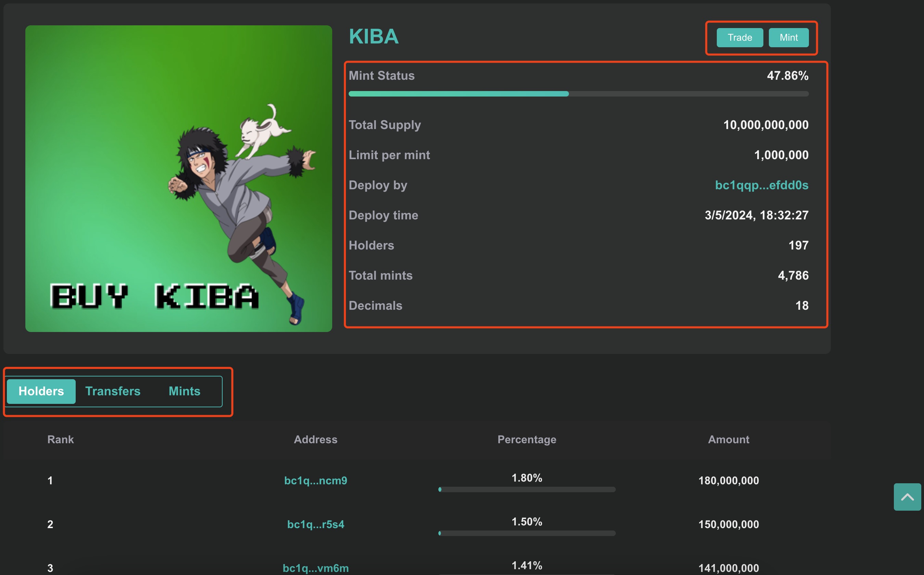924x575 pixels.
Task: Open holder address bc1q...ncm9
Action: click(x=315, y=480)
